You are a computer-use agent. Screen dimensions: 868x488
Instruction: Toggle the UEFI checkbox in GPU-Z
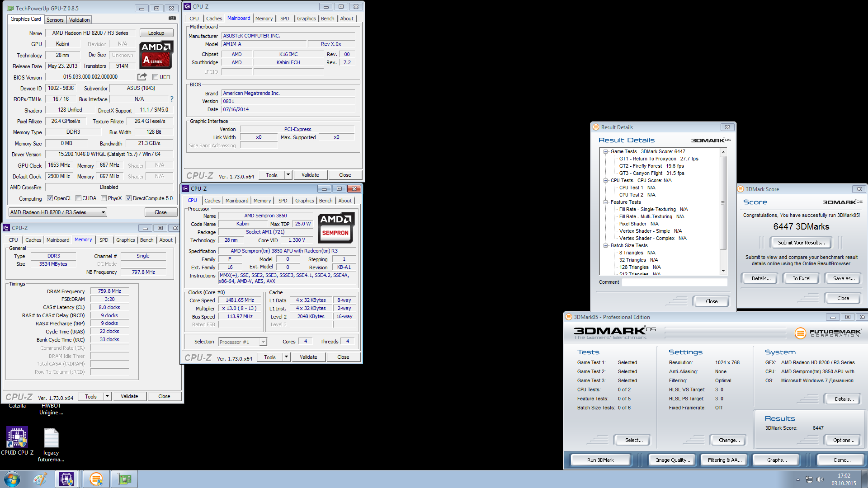[x=155, y=77]
